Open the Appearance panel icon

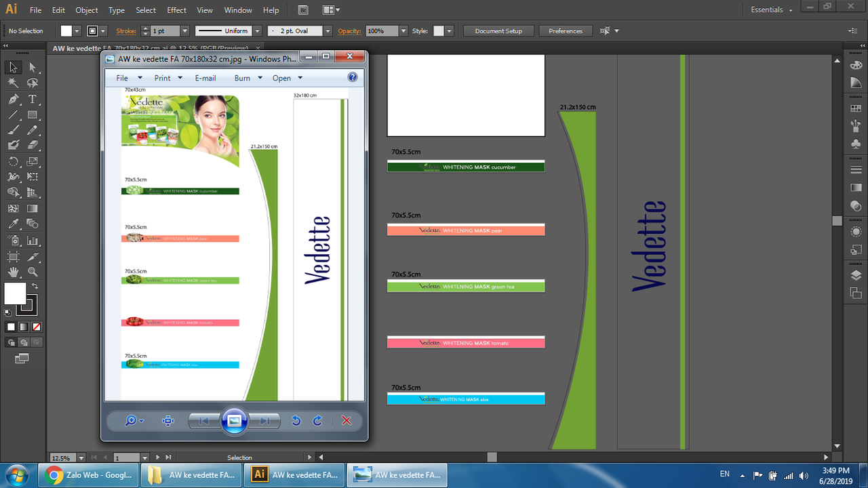(856, 231)
